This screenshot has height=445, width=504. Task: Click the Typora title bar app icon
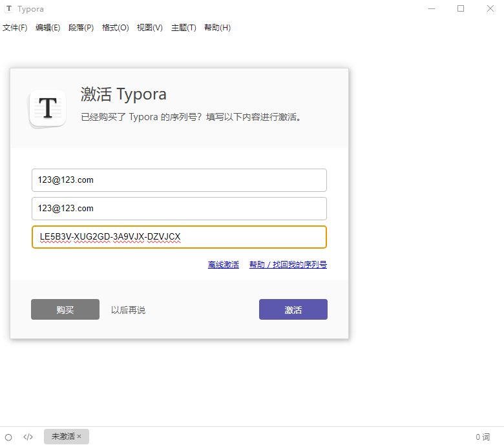[9, 8]
